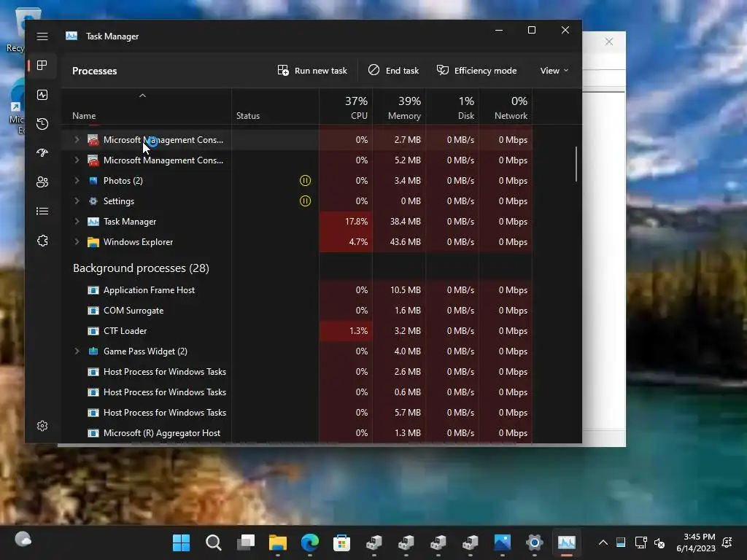
Task: Select Host Process with 5.7 MB memory
Action: click(296, 413)
